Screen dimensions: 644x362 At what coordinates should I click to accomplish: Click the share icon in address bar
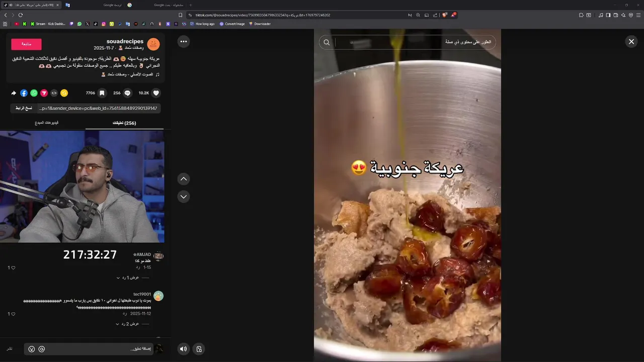[x=435, y=15]
